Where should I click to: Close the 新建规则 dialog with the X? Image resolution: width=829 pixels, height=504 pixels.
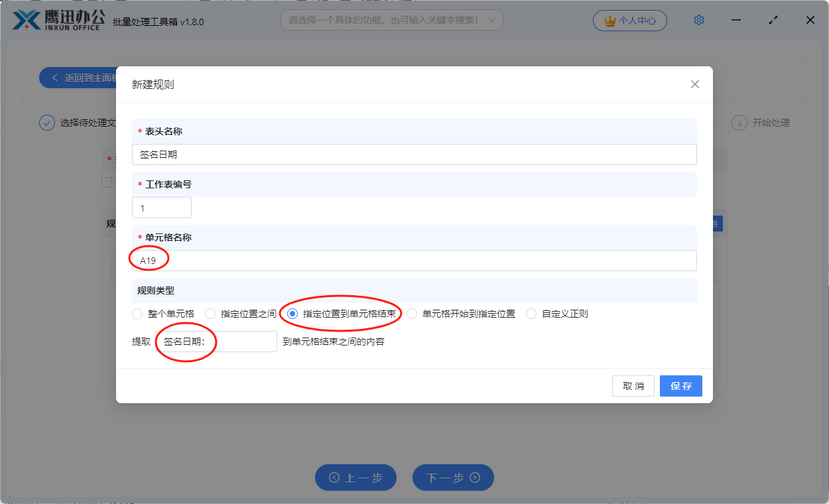click(x=694, y=84)
